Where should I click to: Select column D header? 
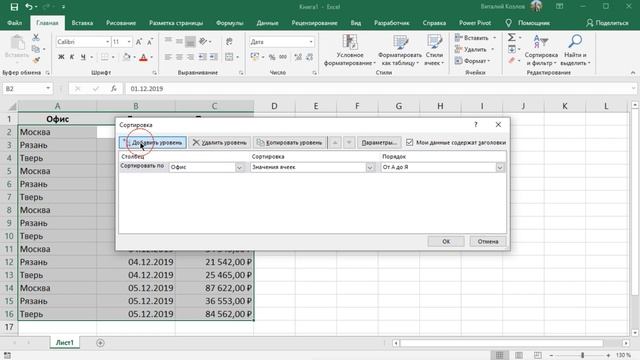[274, 106]
